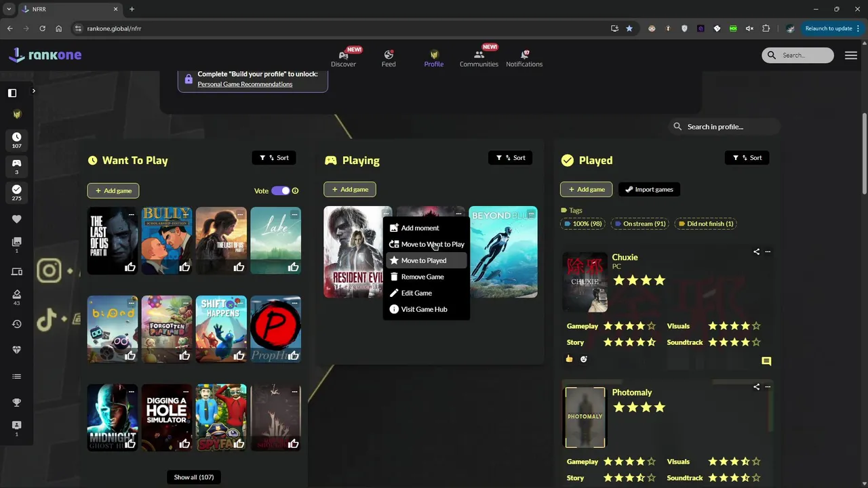Open Sort dropdown in Playing column

click(x=511, y=158)
